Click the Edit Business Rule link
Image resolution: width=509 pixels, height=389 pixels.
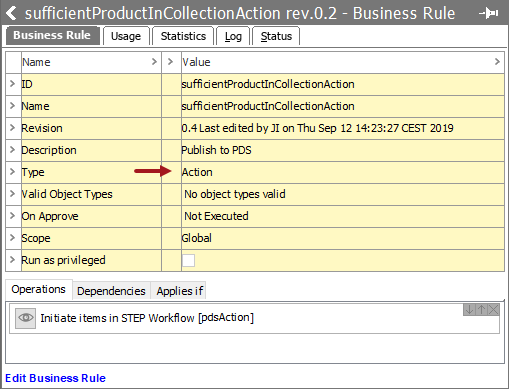55,378
